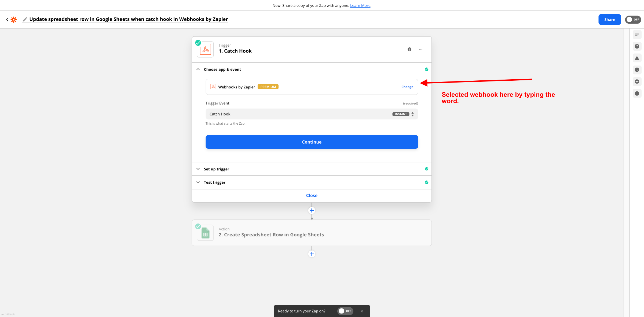644x317 pixels.
Task: Edit the Zap title text field
Action: tap(129, 19)
